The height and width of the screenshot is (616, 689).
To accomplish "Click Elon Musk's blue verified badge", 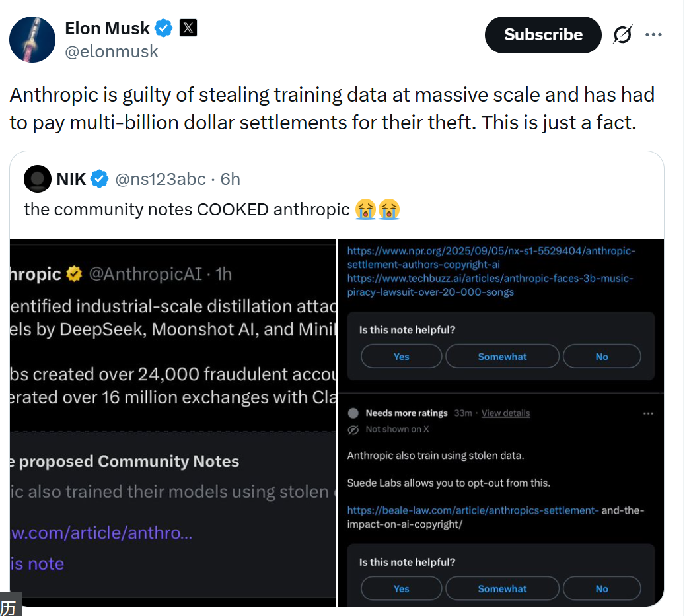I will click(164, 28).
